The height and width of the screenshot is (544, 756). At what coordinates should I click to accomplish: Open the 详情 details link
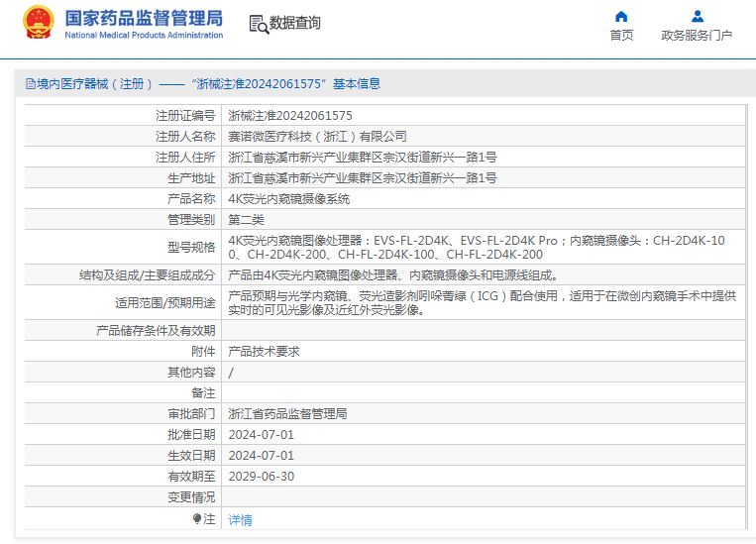(x=240, y=519)
